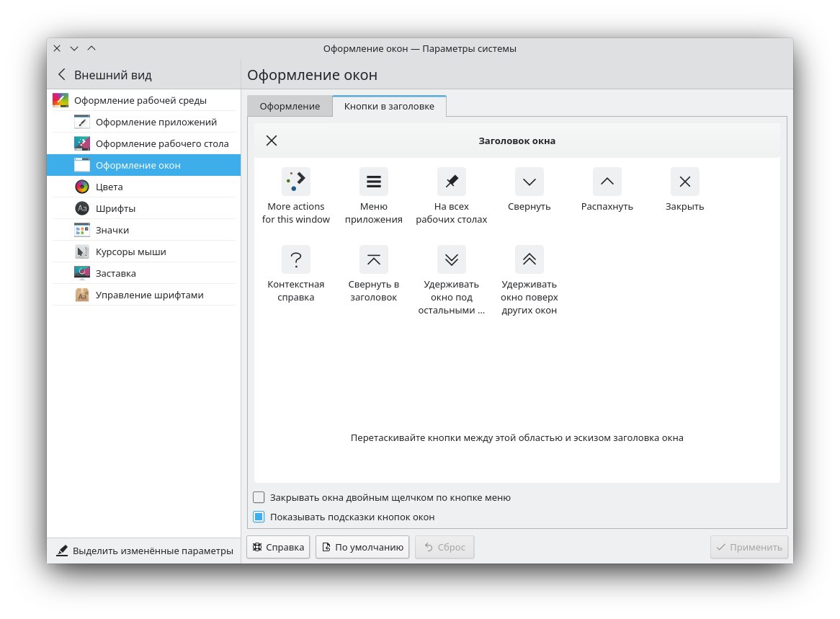Choose the "Свернуть" down-chevron icon in the grid
The width and height of the screenshot is (840, 619).
[530, 182]
